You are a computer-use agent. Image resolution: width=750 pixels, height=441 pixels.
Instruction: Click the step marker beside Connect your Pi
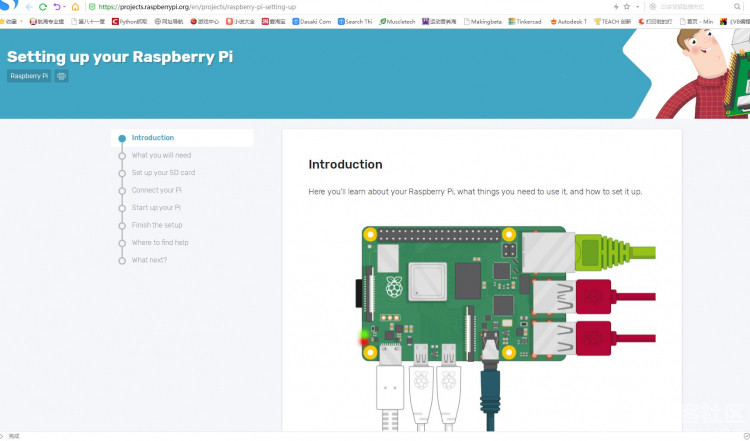122,191
